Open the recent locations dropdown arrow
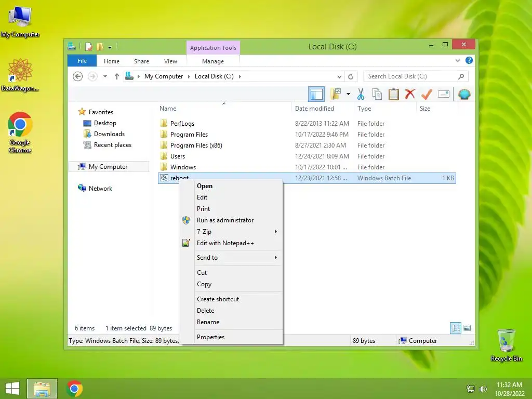The width and height of the screenshot is (532, 399). pos(105,76)
